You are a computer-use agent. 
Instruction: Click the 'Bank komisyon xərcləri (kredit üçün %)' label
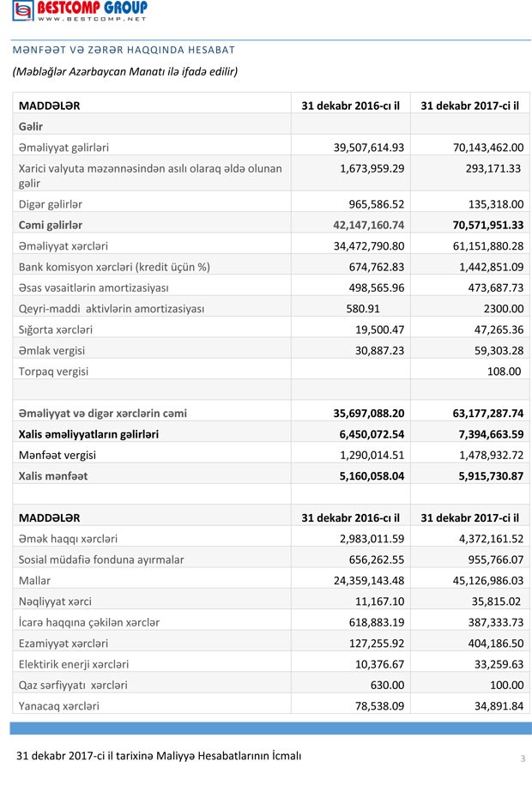click(x=114, y=266)
